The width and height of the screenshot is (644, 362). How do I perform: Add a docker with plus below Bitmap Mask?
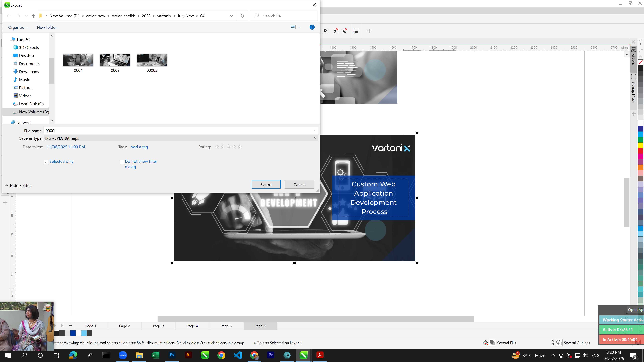pos(633,114)
